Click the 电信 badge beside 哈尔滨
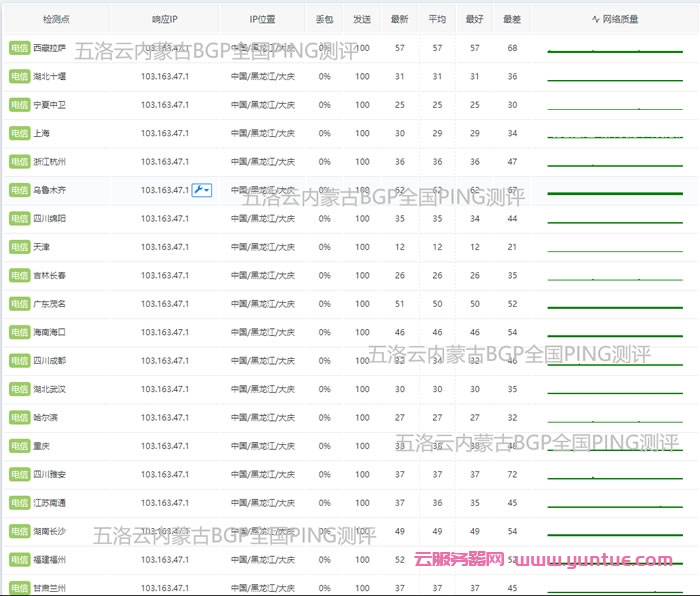Screen dimensions: 700x596 (x=18, y=418)
